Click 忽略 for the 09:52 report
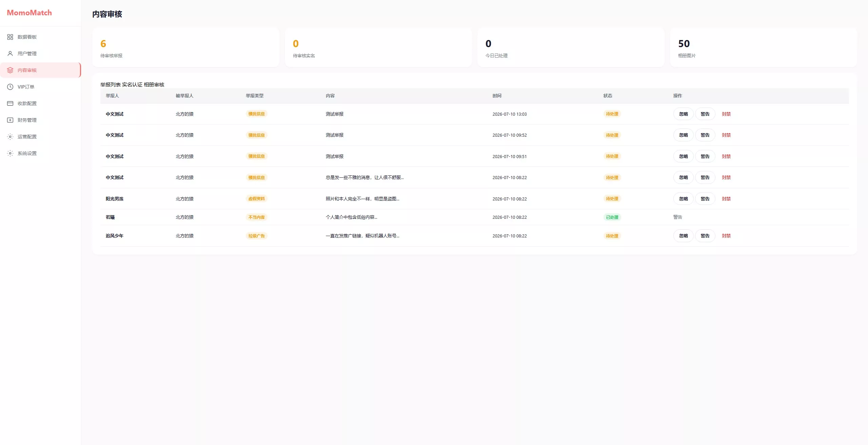 683,135
